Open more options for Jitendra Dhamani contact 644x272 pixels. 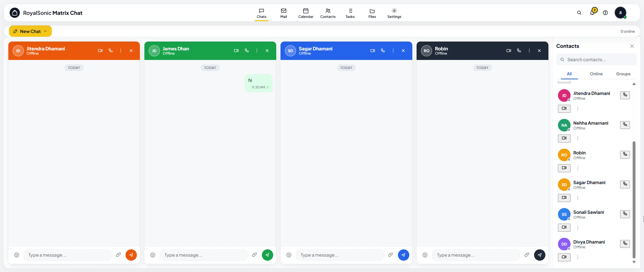578,109
